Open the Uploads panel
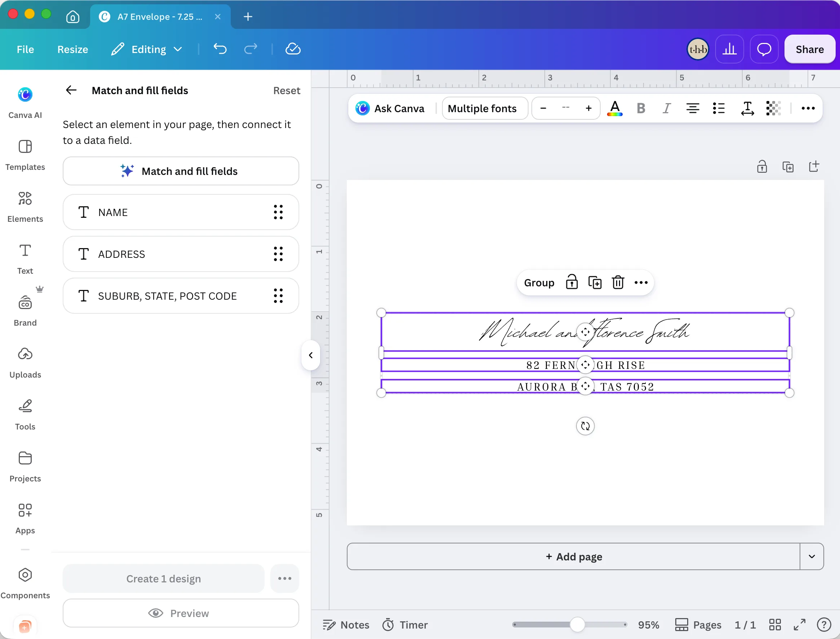The width and height of the screenshot is (840, 639). pos(25,363)
